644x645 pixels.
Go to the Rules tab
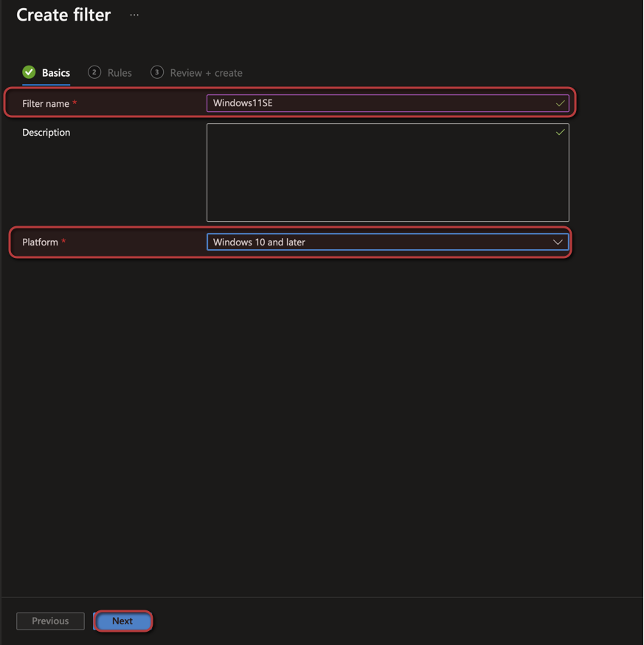pyautogui.click(x=120, y=73)
